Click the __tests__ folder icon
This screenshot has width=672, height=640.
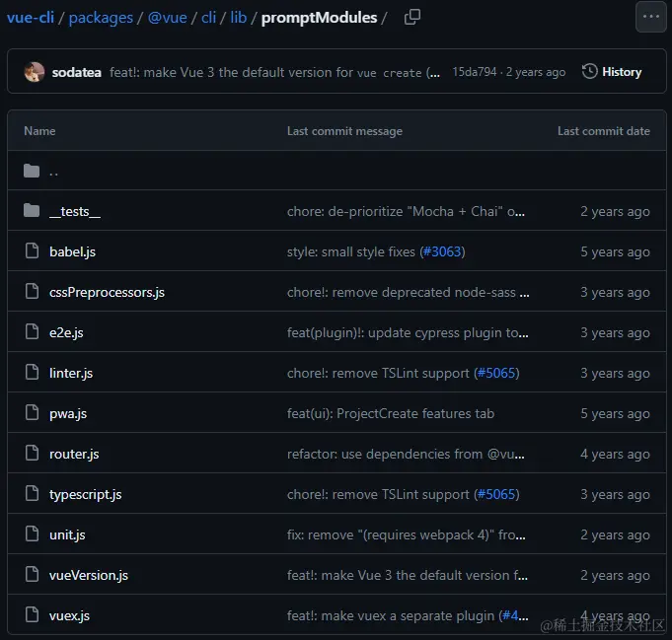click(32, 211)
